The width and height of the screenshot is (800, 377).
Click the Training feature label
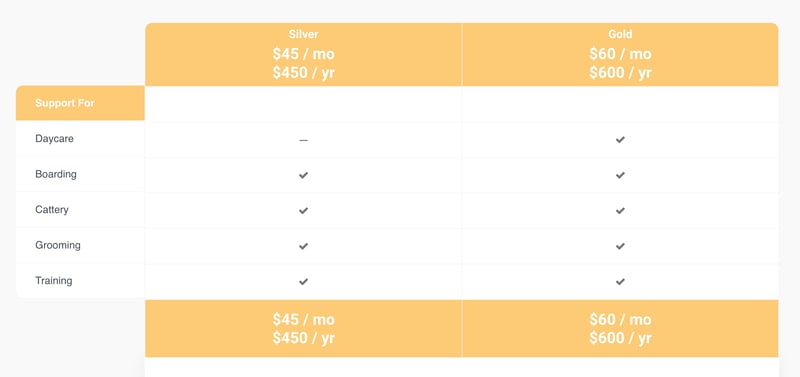pos(54,281)
